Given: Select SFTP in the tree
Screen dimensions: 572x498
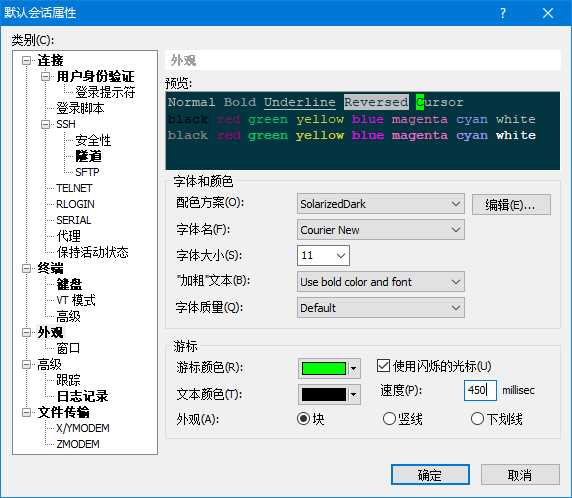Looking at the screenshot, I should (x=87, y=172).
